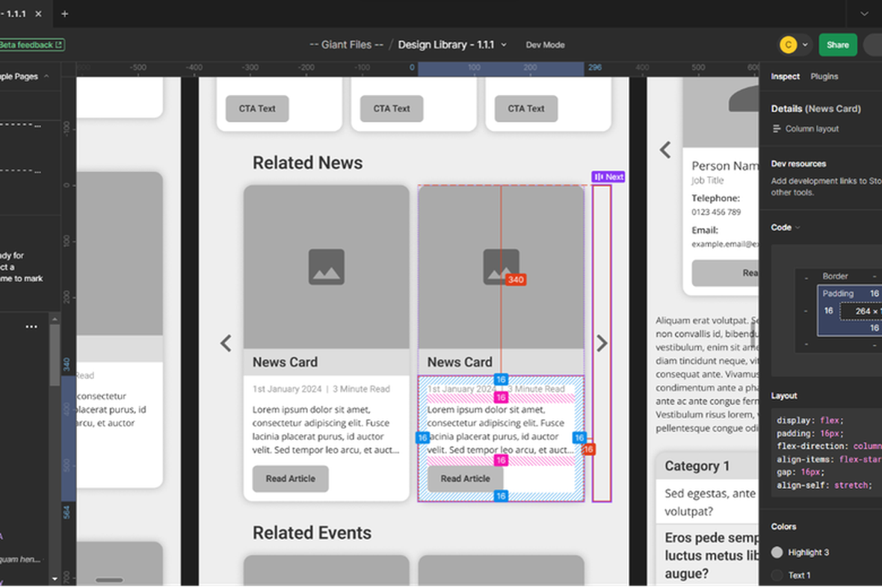The height and width of the screenshot is (588, 882).
Task: Click the three-dot more options icon in left panel
Action: [31, 327]
